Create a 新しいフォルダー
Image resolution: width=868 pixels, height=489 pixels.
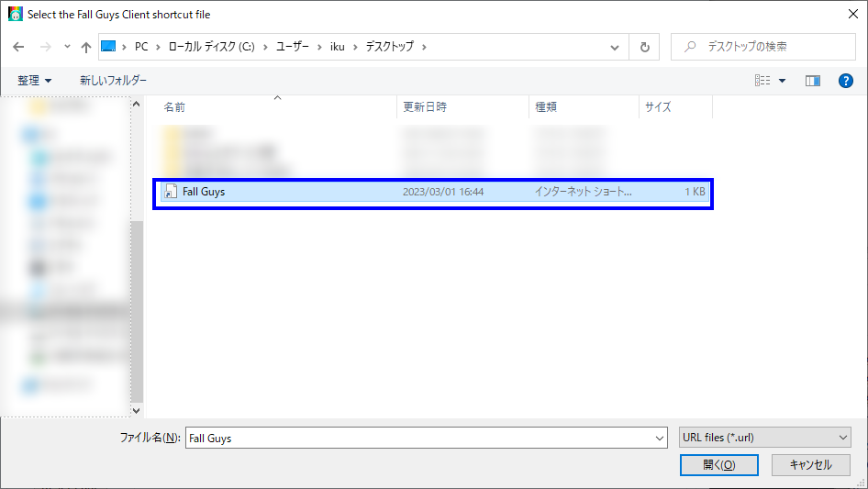tap(113, 81)
